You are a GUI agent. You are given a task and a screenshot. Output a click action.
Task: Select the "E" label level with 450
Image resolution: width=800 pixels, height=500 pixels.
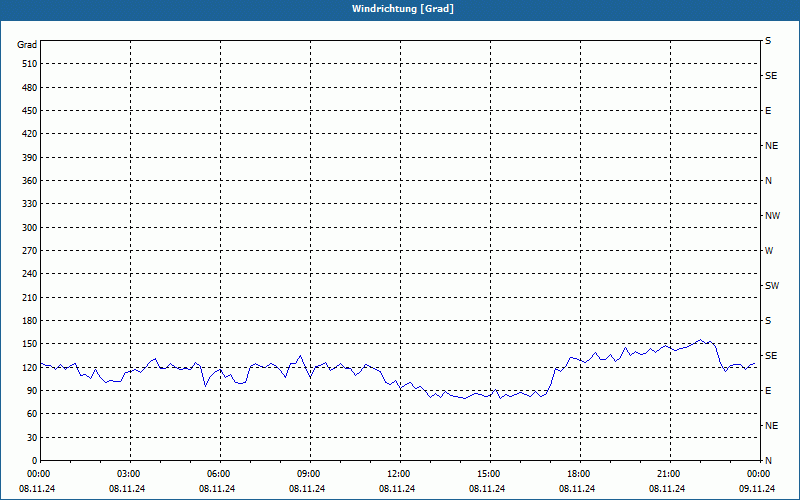point(768,111)
